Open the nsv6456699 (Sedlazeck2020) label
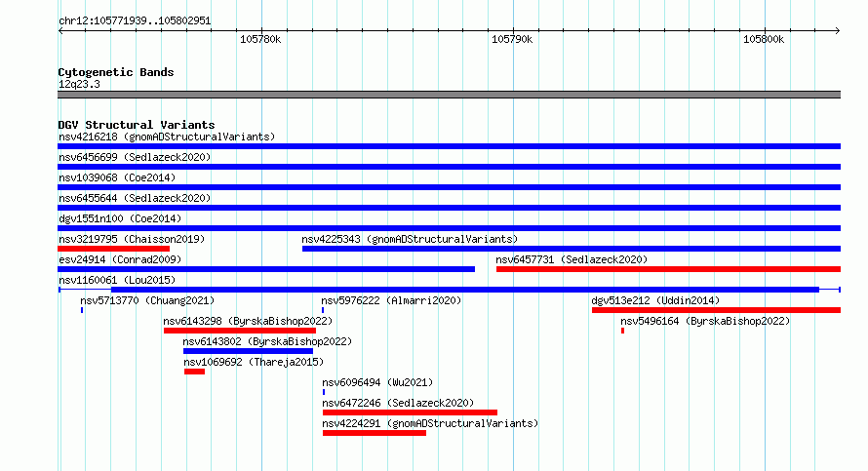868x471 pixels. [135, 157]
